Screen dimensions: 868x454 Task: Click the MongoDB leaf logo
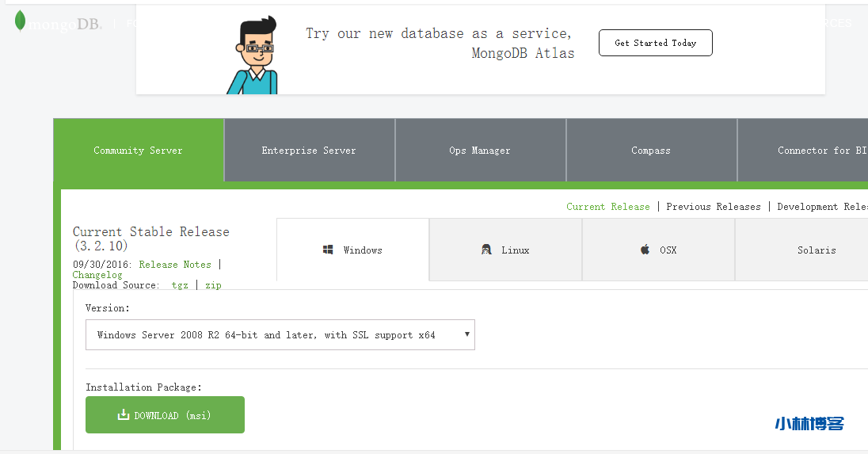pyautogui.click(x=20, y=21)
